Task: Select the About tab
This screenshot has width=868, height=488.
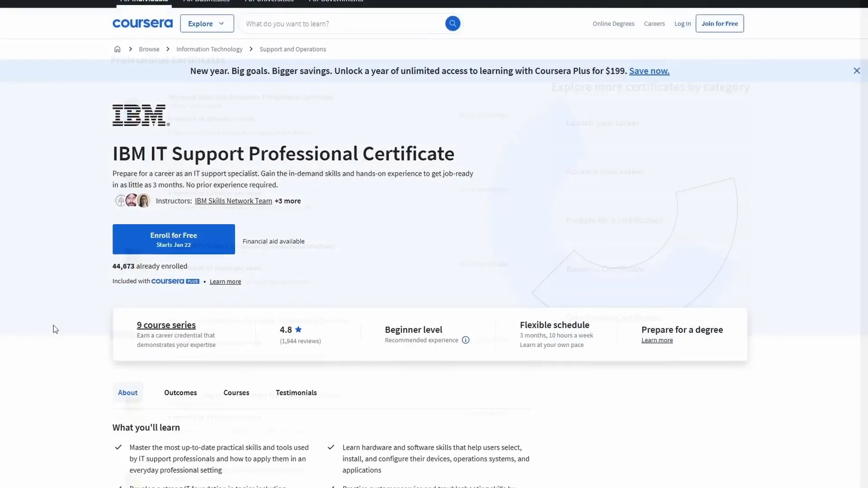Action: pos(128,393)
